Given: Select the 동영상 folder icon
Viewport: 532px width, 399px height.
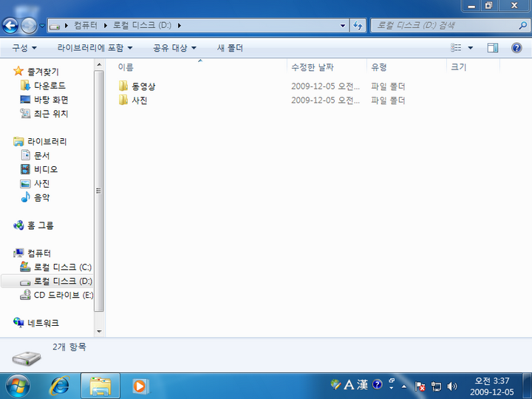Looking at the screenshot, I should pos(123,86).
